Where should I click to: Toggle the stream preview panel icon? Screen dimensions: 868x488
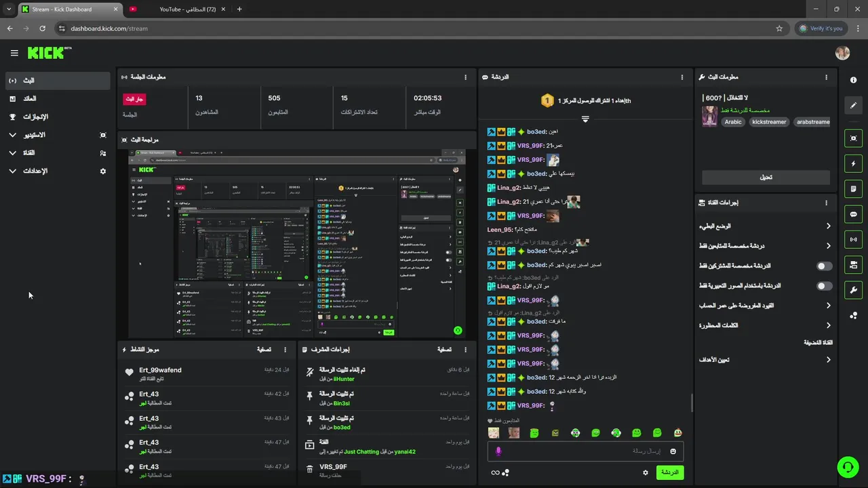[x=853, y=138]
